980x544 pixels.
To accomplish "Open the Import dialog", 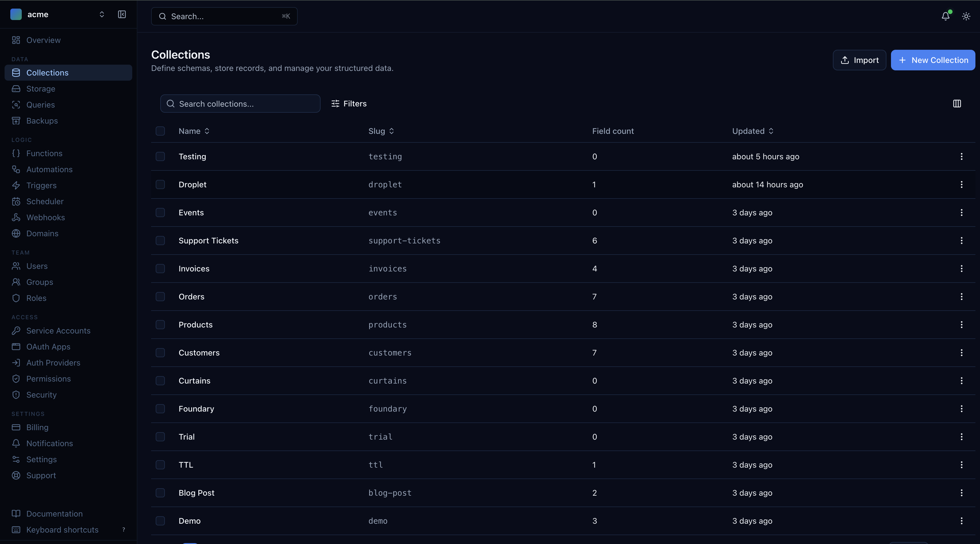I will [860, 60].
